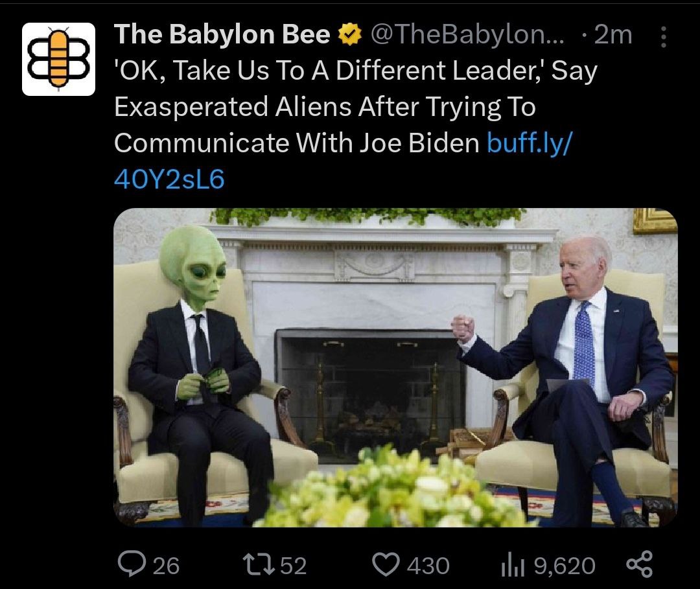Click the @TheBabylon... handle

[x=467, y=34]
